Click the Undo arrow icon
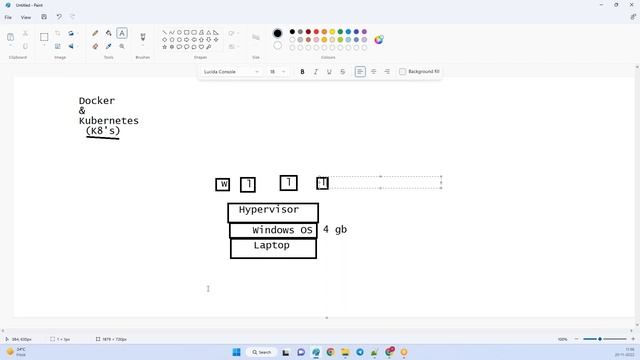Image resolution: width=640 pixels, height=360 pixels. pos(59,17)
